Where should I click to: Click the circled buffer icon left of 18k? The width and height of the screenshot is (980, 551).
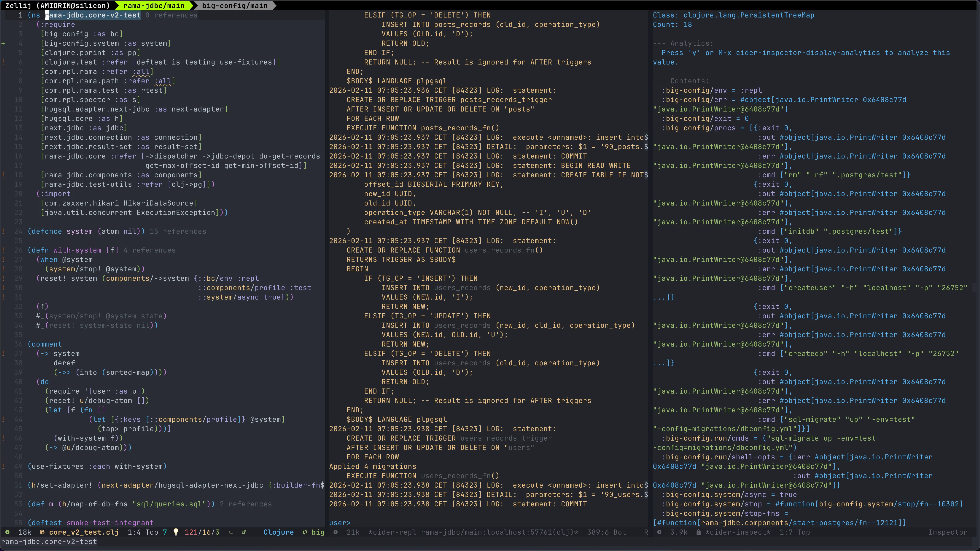[7, 532]
